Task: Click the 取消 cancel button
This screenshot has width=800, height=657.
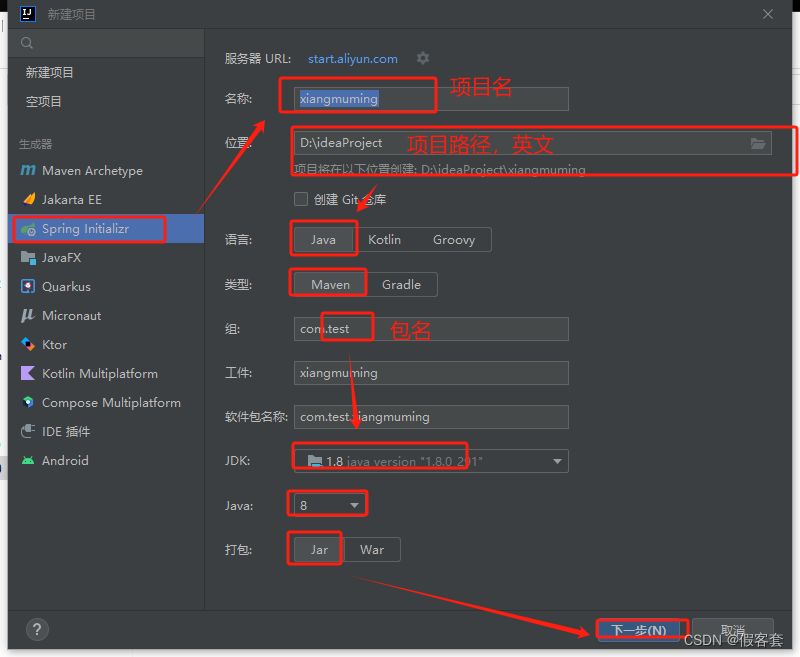Action: pos(733,630)
